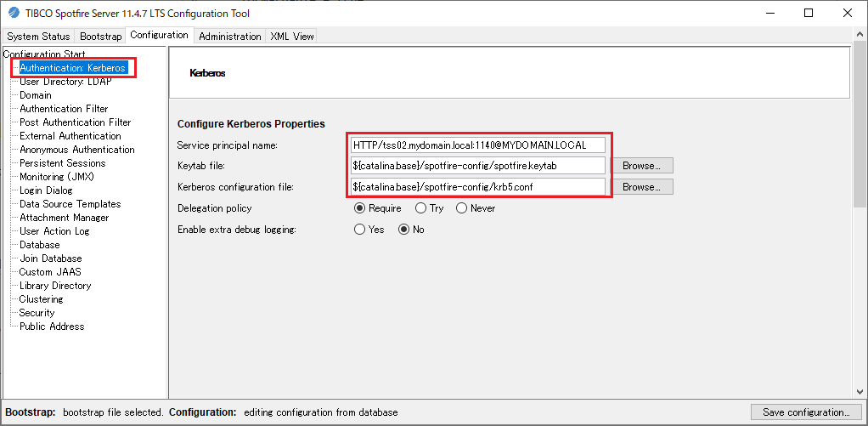
Task: Open External Authentication settings
Action: pyautogui.click(x=70, y=136)
